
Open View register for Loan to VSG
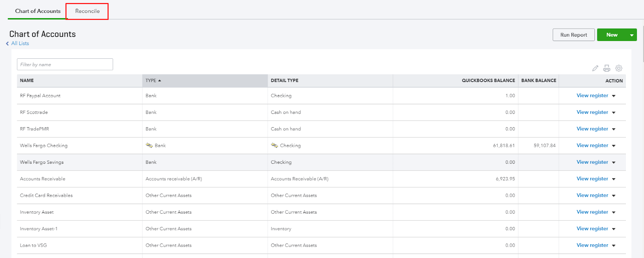point(592,245)
